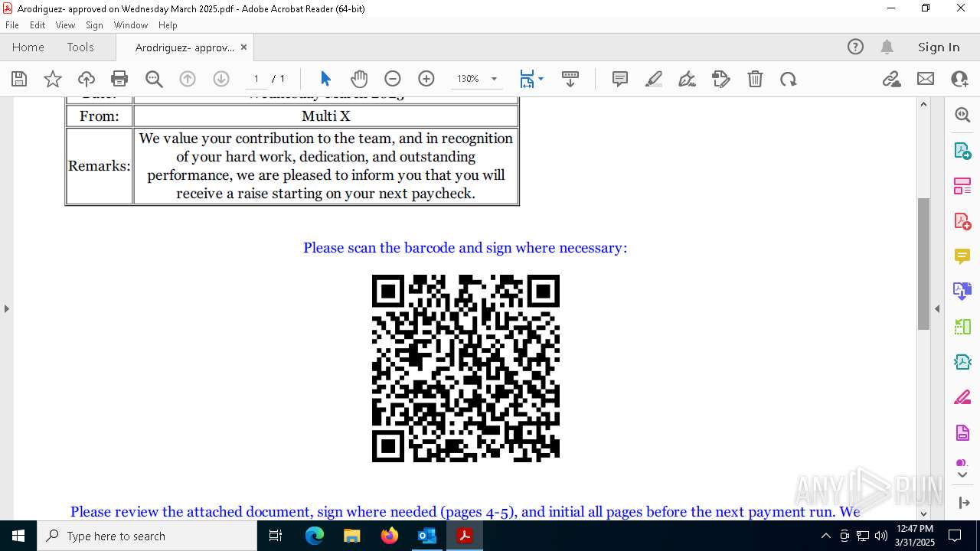Viewport: 980px width, 551px height.
Task: Open Fill & Sign tool in right pane
Action: tap(962, 398)
